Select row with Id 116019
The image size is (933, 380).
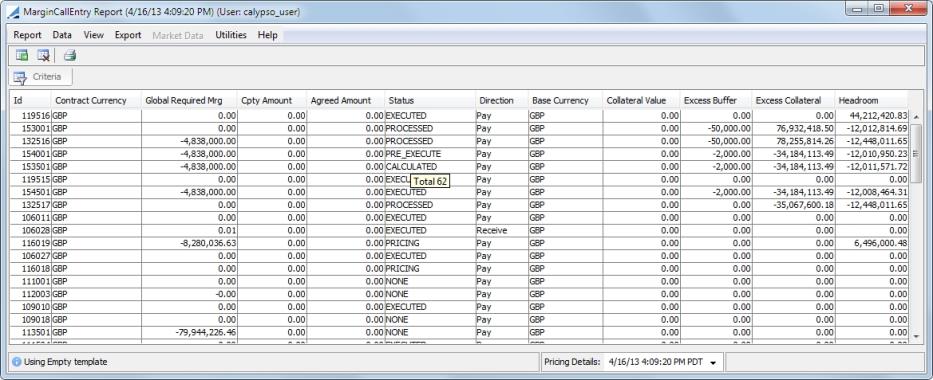tap(459, 243)
